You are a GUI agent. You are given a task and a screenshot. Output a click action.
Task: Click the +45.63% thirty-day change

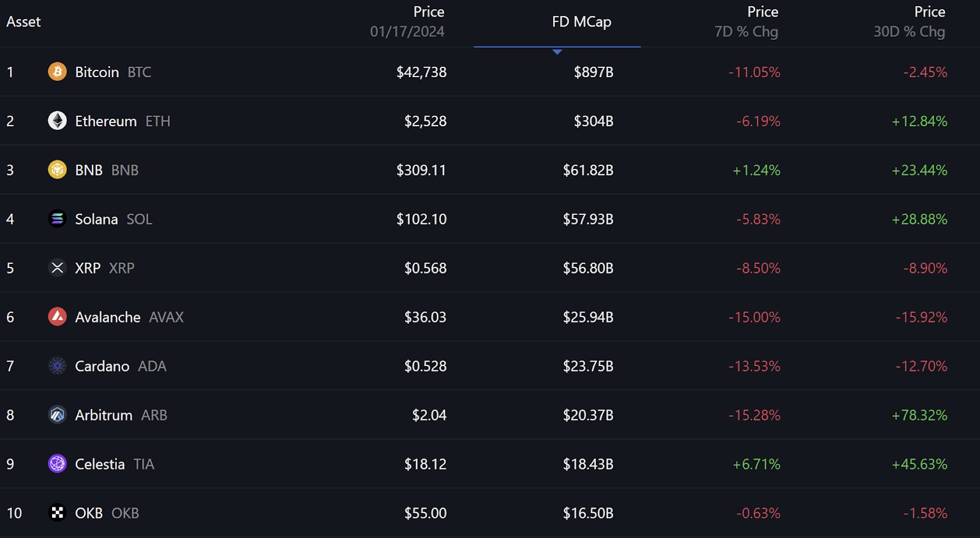919,464
